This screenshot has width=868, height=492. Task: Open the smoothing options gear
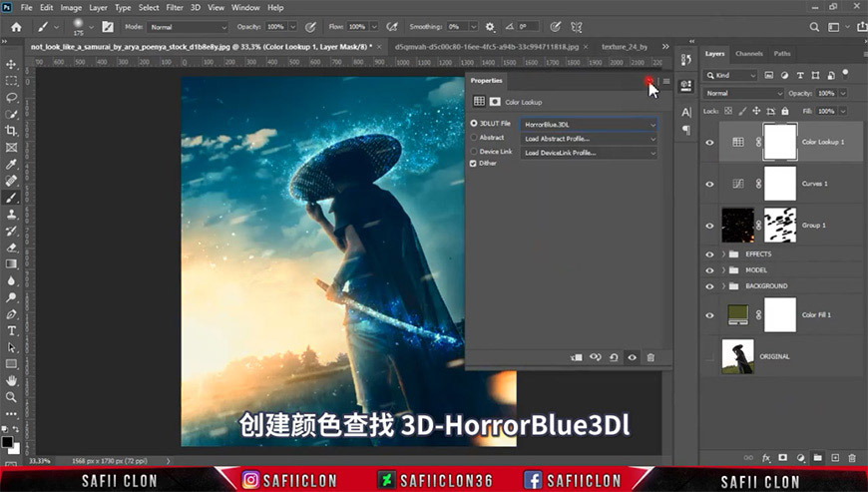click(x=490, y=27)
